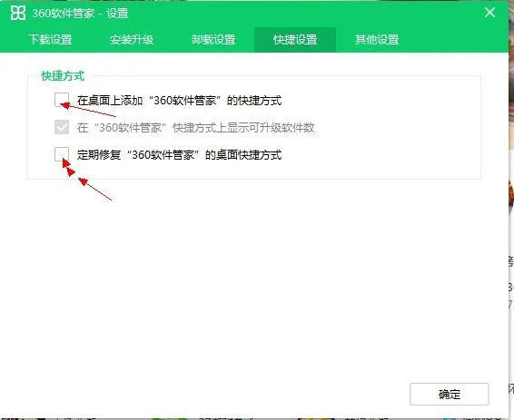514x420 pixels.
Task: Enable adding 360软件管家 desktop shortcut checkbox
Action: click(62, 100)
